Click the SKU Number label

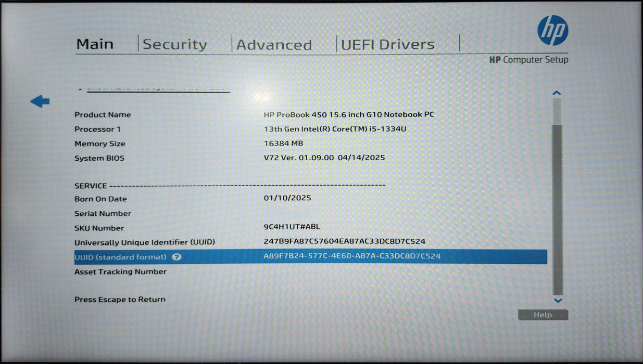[x=99, y=228]
